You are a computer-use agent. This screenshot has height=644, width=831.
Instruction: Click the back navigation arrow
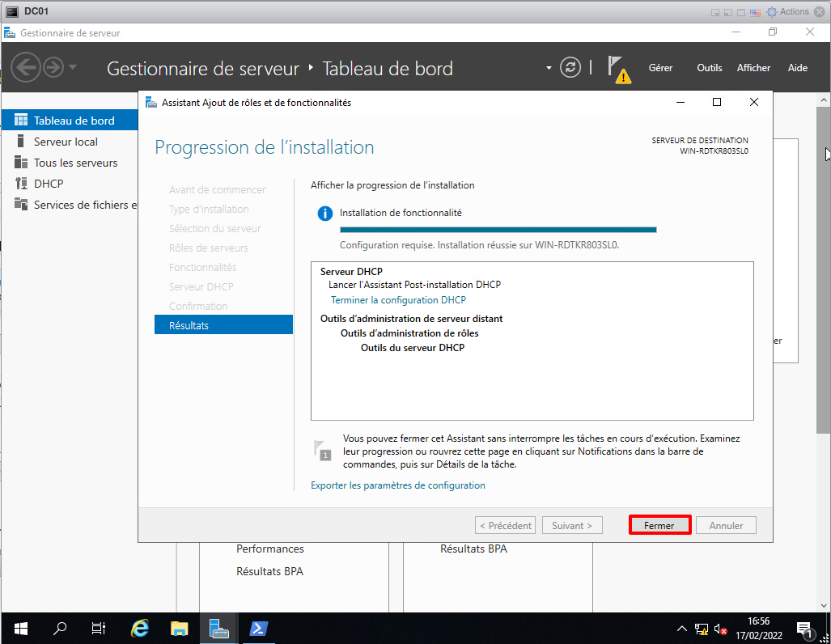pos(26,67)
